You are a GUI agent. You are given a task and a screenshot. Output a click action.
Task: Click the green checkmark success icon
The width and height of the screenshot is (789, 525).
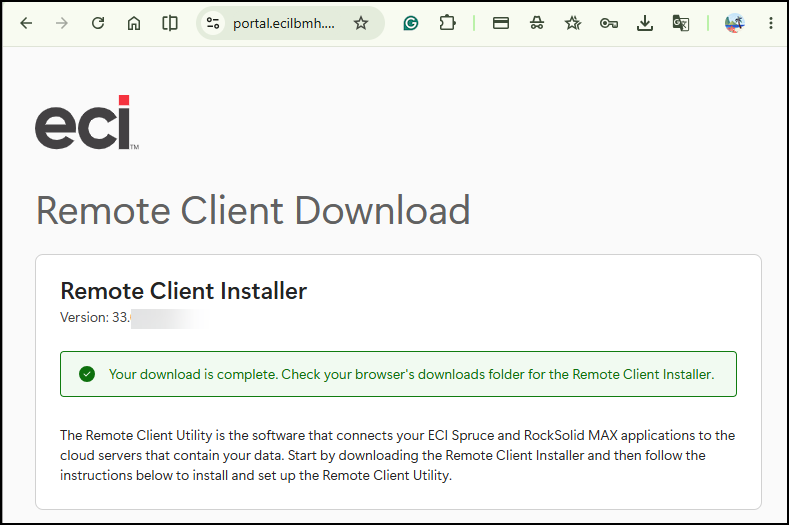pyautogui.click(x=87, y=374)
